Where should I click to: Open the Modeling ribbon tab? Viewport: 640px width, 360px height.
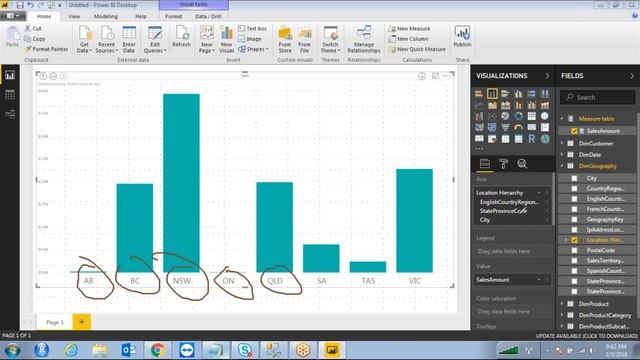click(106, 16)
